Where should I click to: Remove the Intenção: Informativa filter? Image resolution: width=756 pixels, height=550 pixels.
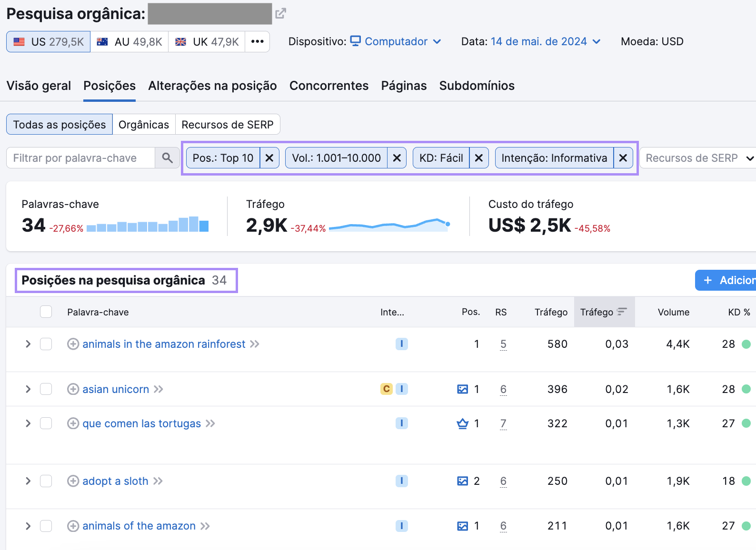pyautogui.click(x=623, y=158)
